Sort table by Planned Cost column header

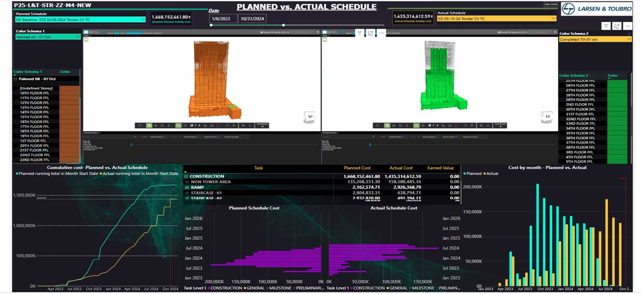[357, 168]
